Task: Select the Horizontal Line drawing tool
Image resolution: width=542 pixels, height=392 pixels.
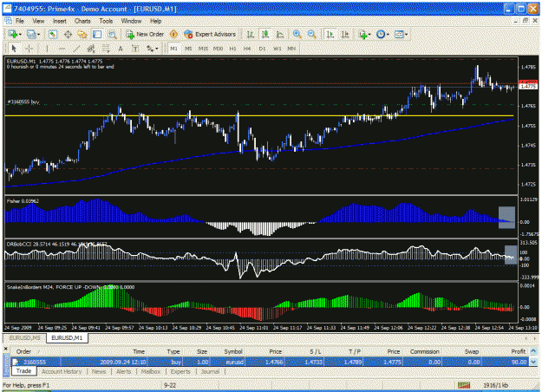Action: coord(62,49)
